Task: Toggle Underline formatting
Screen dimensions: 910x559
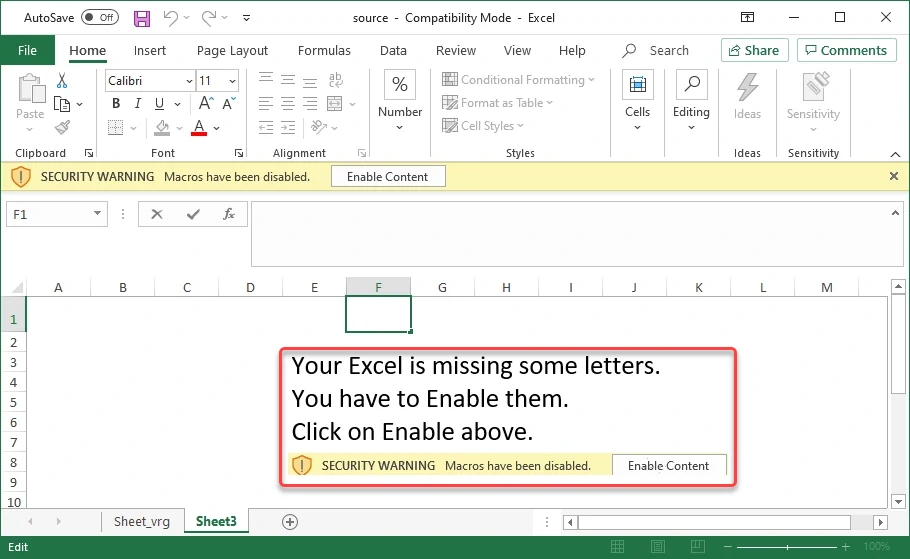Action: (x=160, y=104)
